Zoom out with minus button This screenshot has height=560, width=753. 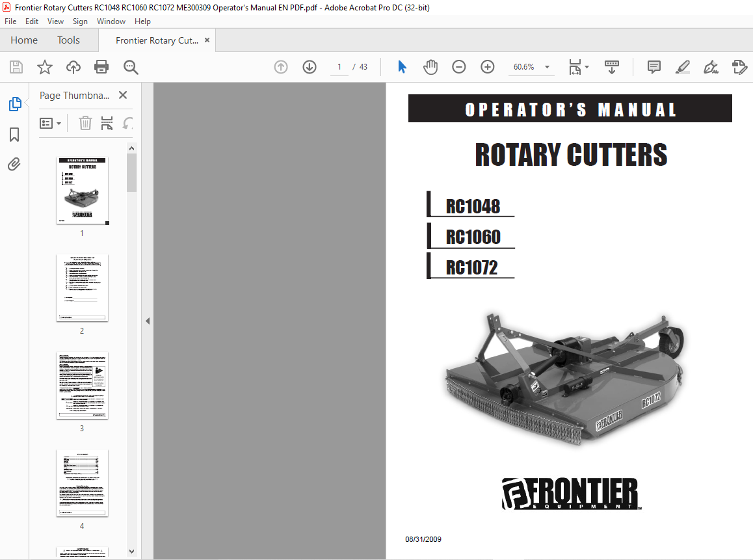(459, 67)
